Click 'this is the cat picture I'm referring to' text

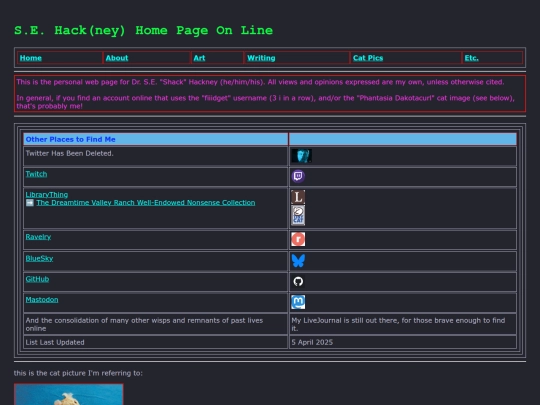pyautogui.click(x=78, y=373)
